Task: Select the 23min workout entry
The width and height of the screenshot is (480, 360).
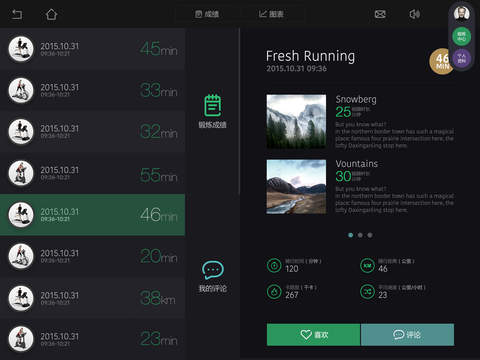Action: pos(92,339)
